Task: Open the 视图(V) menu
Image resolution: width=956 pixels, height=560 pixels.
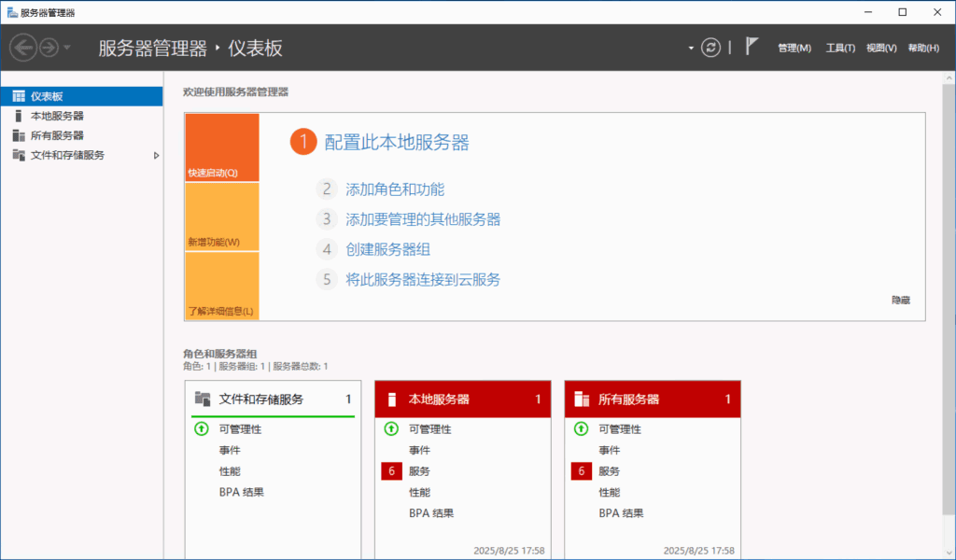Action: coord(881,48)
